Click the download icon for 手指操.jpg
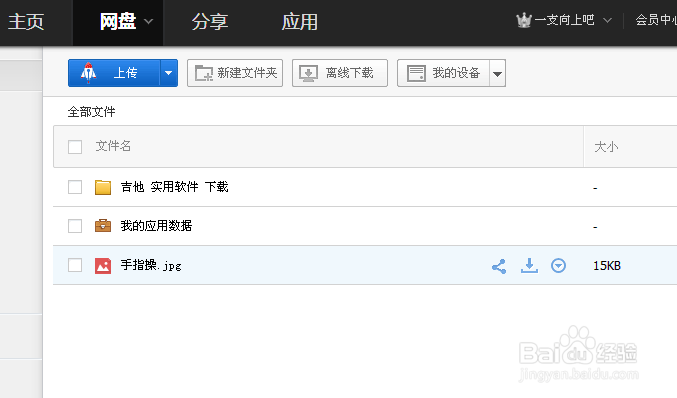The width and height of the screenshot is (677, 398). tap(529, 265)
